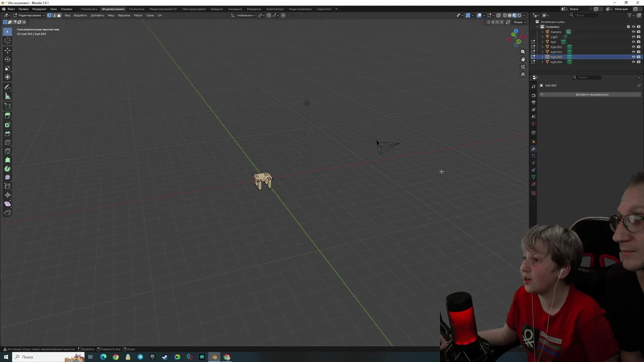Select the Loop Cut tool
This screenshot has height=362, width=644.
pos(8,142)
